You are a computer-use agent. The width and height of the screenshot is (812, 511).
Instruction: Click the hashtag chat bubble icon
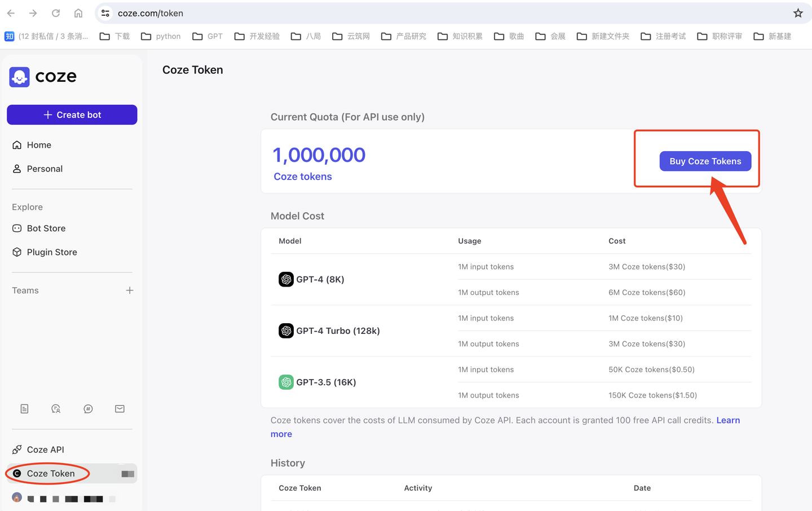[88, 409]
